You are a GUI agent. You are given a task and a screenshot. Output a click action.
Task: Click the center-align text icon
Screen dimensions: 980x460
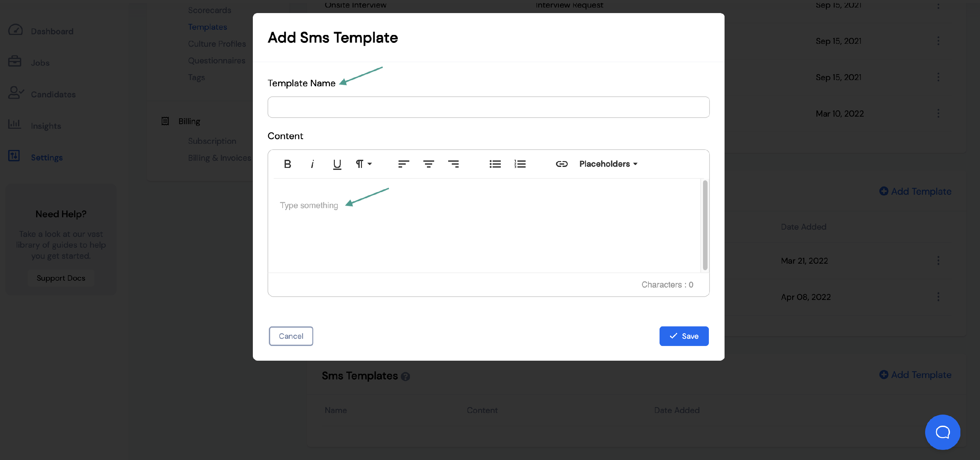(x=428, y=164)
